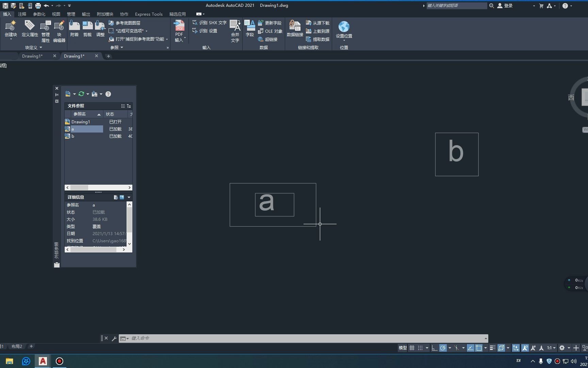Open the attach icon dropdown arrow in xref palette
This screenshot has height=368, width=588.
point(75,94)
